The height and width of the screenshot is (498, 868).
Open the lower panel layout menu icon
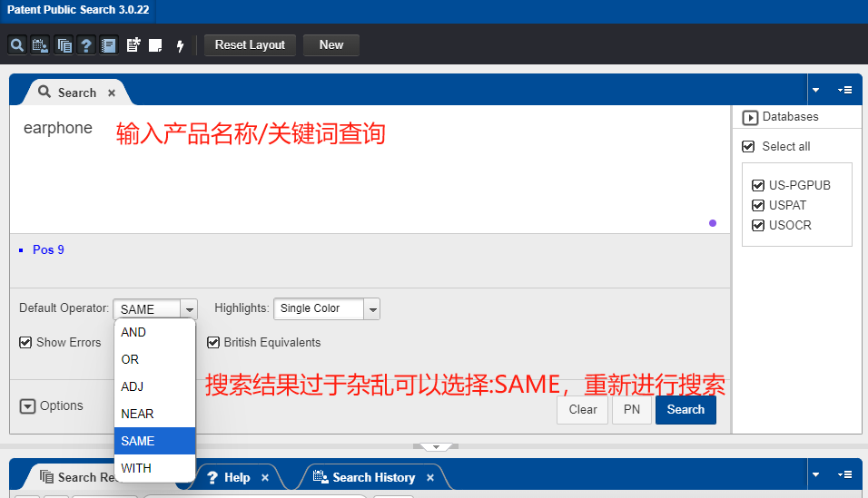click(x=844, y=474)
